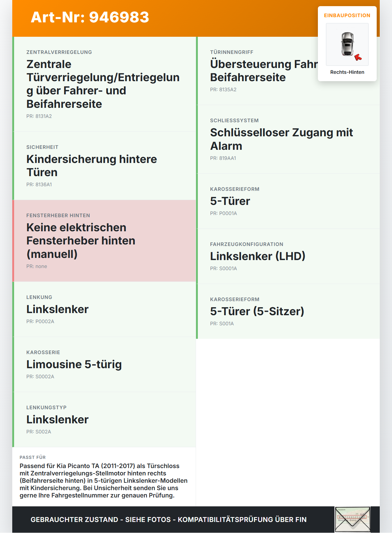Click the Einbauposition label
This screenshot has width=392, height=533.
point(347,15)
